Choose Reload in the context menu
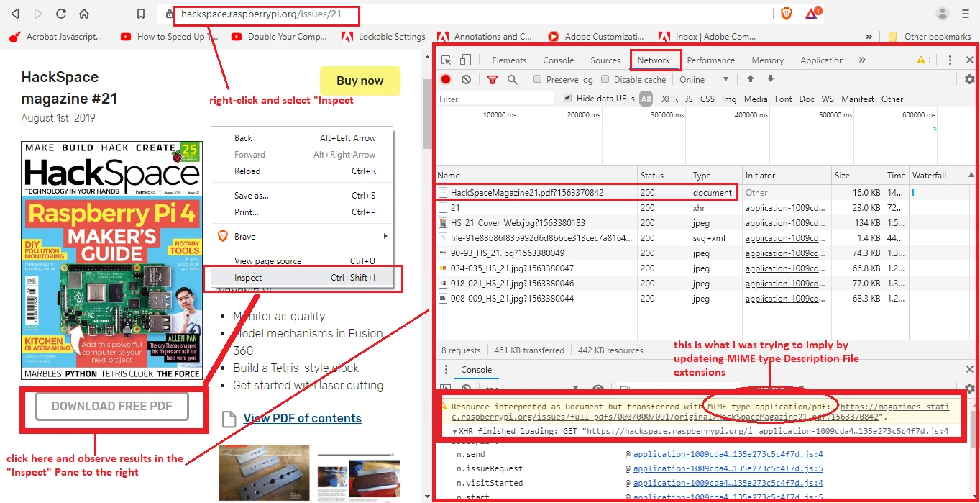The width and height of the screenshot is (980, 503). [303, 171]
